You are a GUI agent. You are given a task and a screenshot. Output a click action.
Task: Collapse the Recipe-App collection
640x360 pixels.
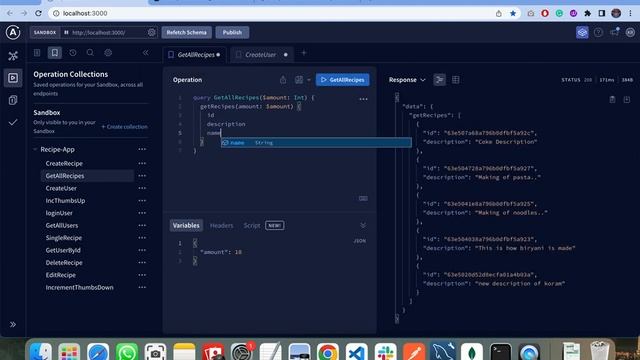[35, 149]
